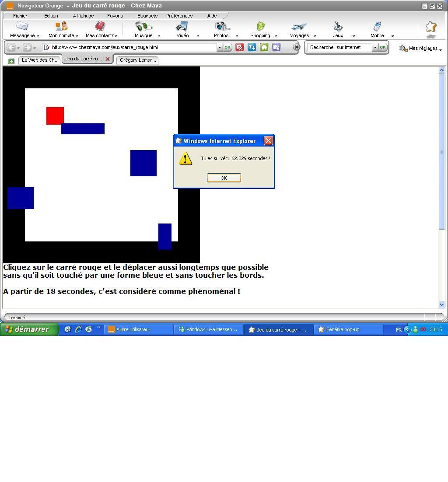Open the Photos dropdown arrow
Screen dimensions: 448x482
(237, 36)
